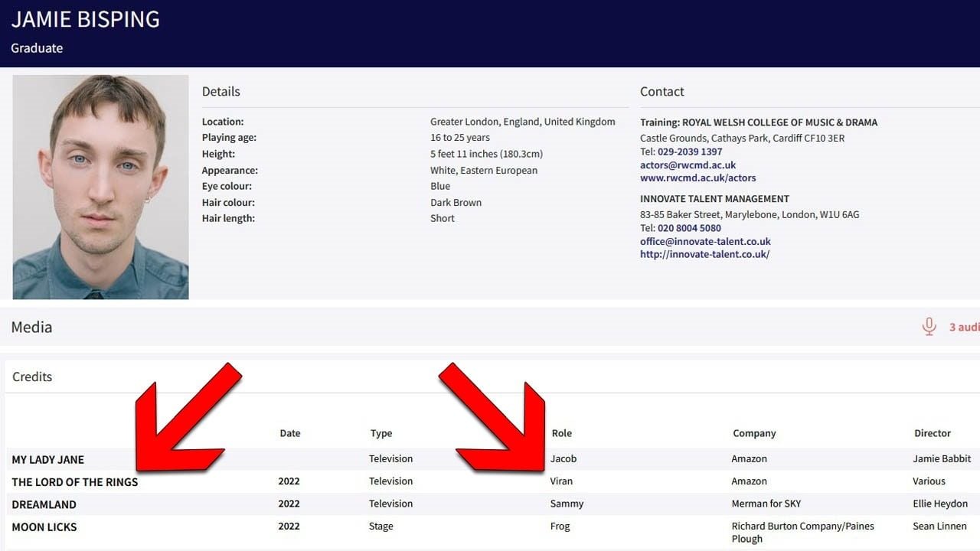Select the MY LADY JANE credit row
Viewport: 980px width, 551px height.
coord(47,459)
